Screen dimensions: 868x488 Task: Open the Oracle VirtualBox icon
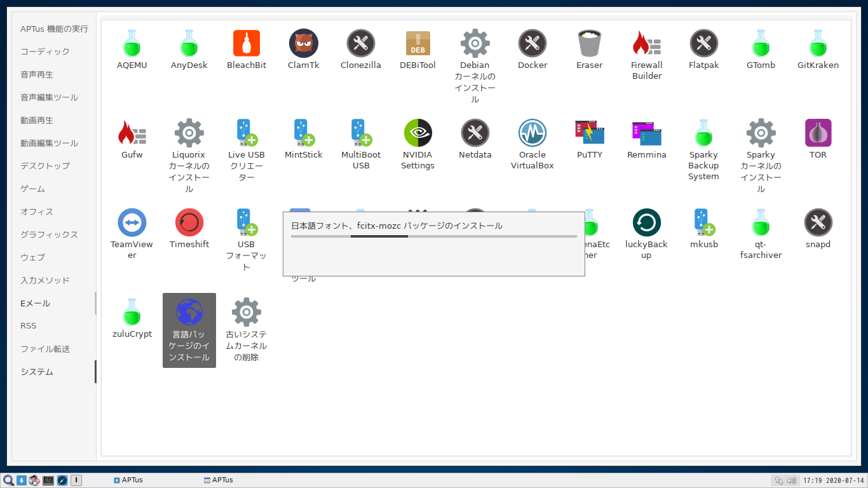click(532, 133)
